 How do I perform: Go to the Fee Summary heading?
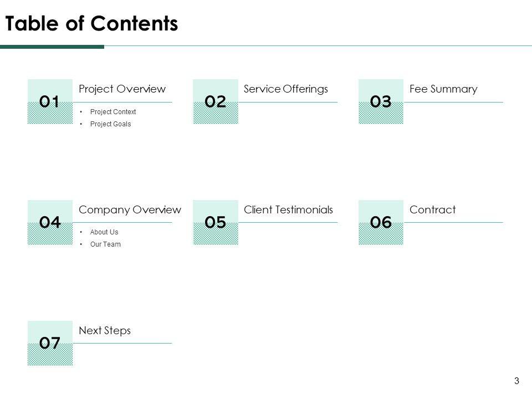443,89
